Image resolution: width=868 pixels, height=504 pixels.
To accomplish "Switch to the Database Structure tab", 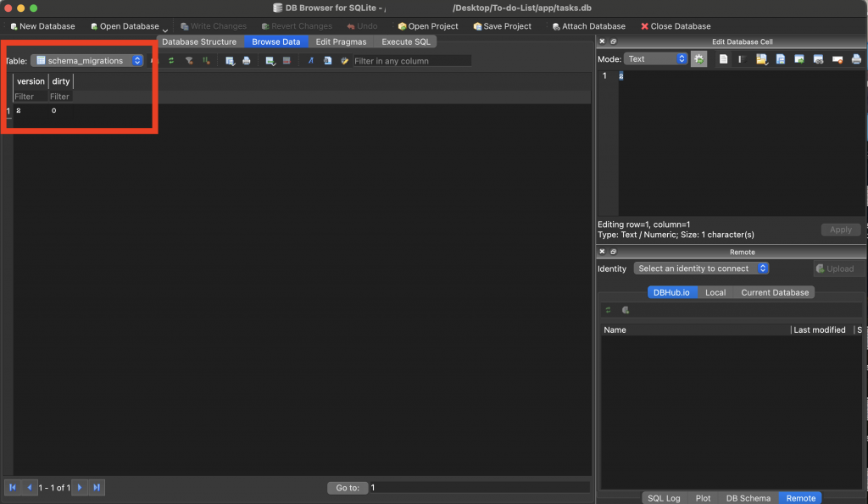I will 199,42.
